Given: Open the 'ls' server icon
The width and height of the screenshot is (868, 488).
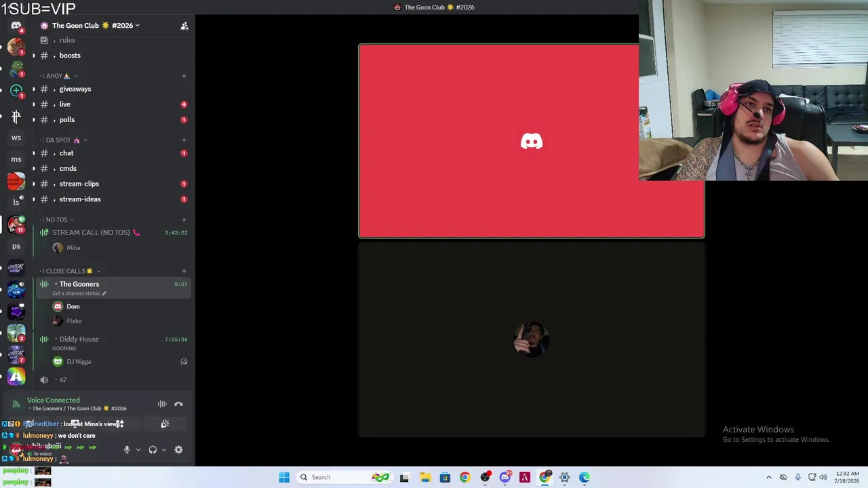Looking at the screenshot, I should [x=16, y=202].
